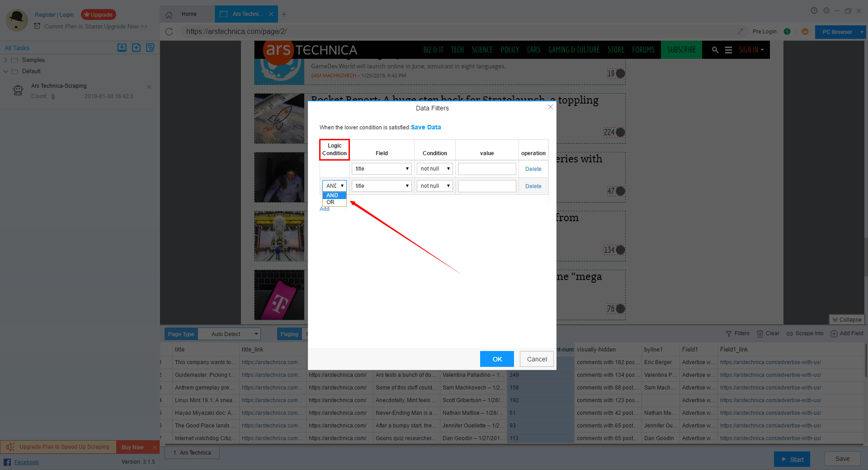
Task: Add a new filter condition
Action: (325, 209)
